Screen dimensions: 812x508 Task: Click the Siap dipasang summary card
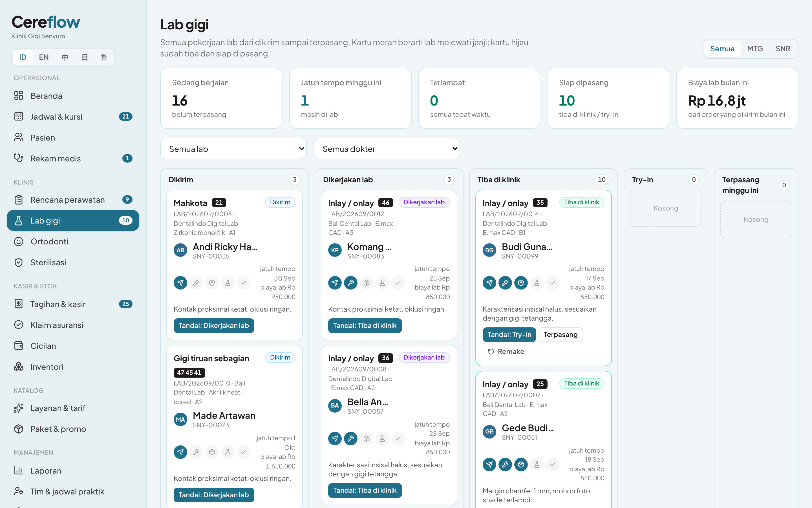tap(608, 98)
